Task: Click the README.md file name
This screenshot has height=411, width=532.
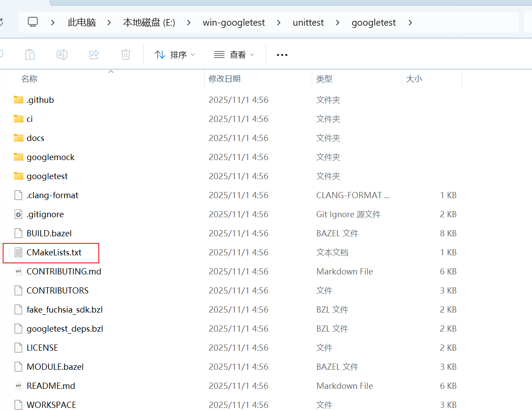Action: coord(51,386)
